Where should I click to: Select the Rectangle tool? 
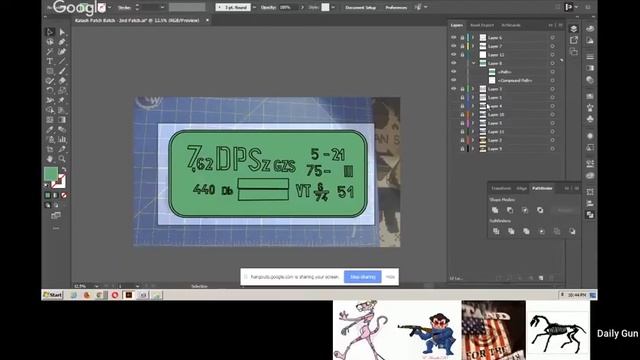click(50, 71)
